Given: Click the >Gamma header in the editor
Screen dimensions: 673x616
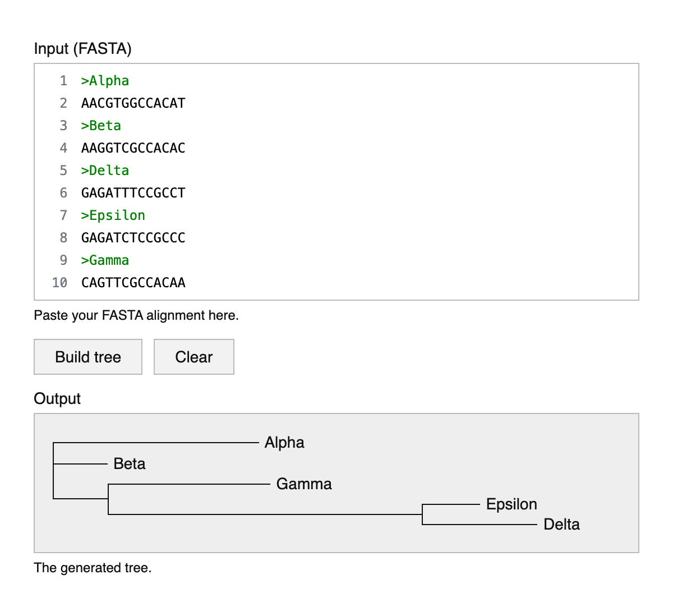Looking at the screenshot, I should pos(105,260).
